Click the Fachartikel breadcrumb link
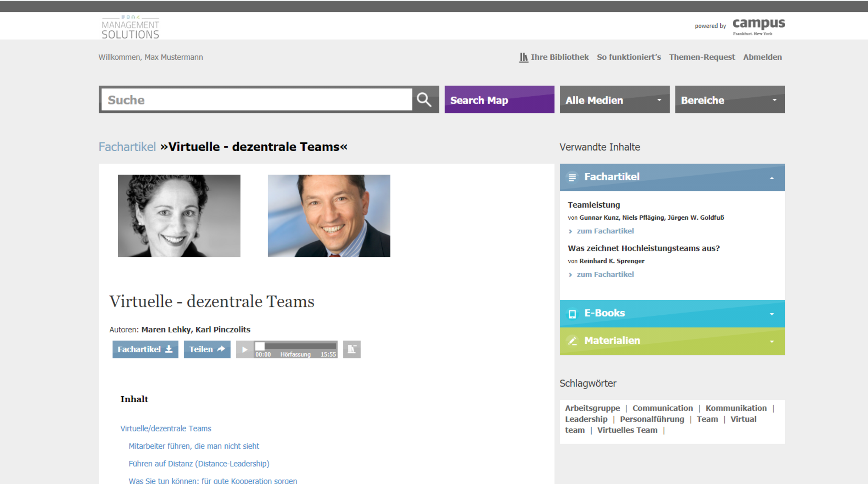 pyautogui.click(x=127, y=147)
